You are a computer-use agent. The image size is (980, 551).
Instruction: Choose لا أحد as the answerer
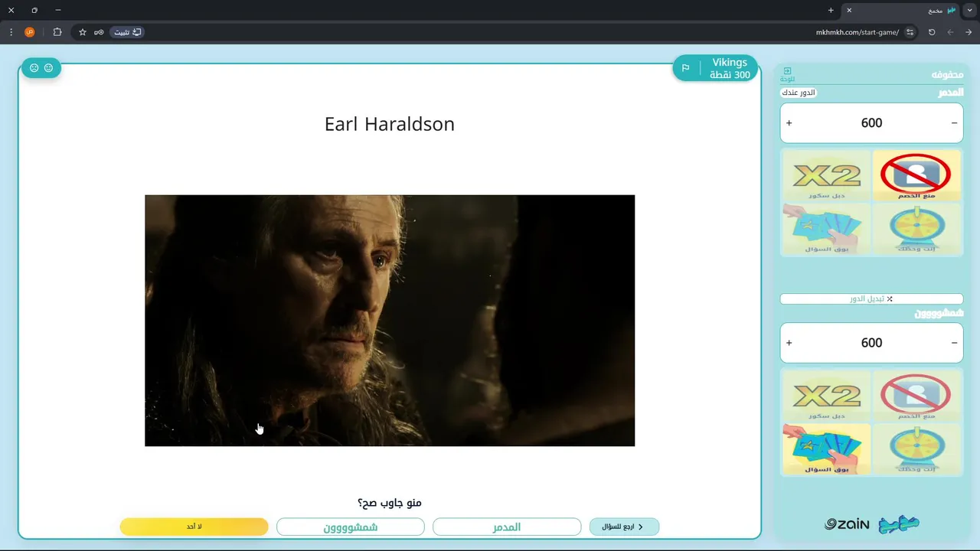click(194, 527)
